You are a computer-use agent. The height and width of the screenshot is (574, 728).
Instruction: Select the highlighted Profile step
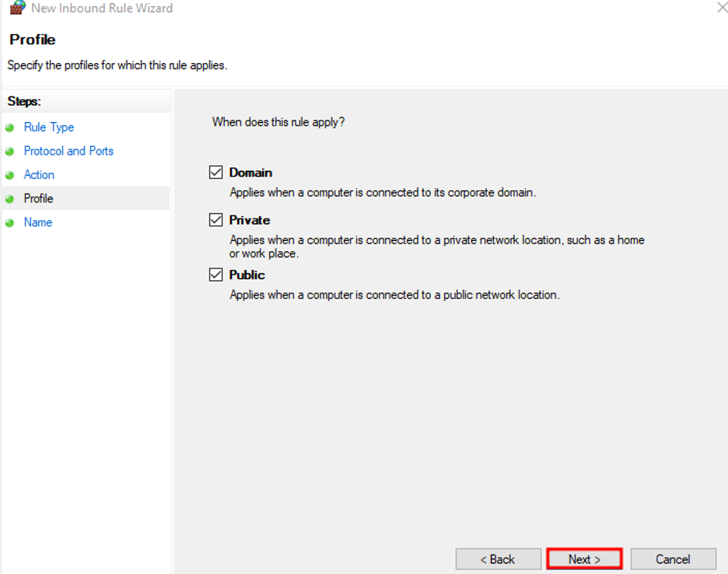(x=38, y=198)
